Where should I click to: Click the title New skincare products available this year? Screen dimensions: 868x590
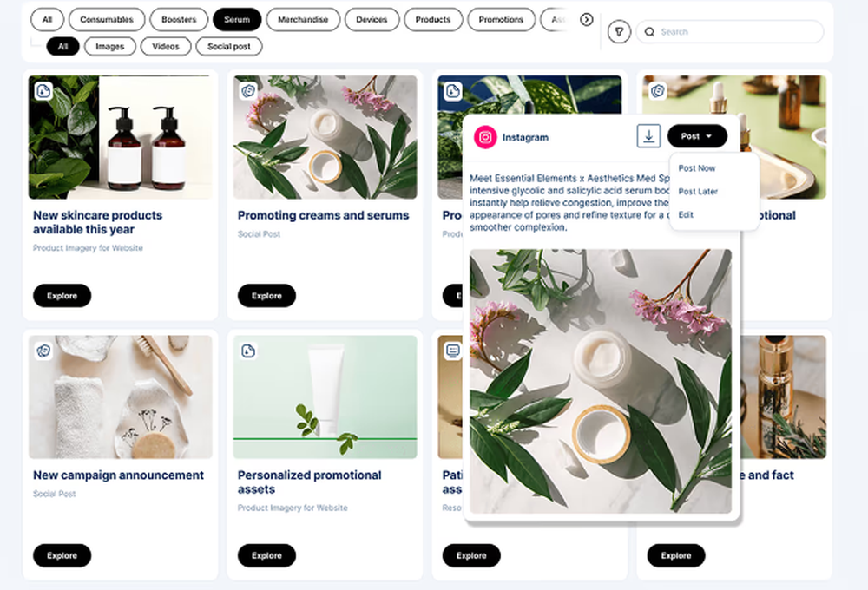coord(97,222)
